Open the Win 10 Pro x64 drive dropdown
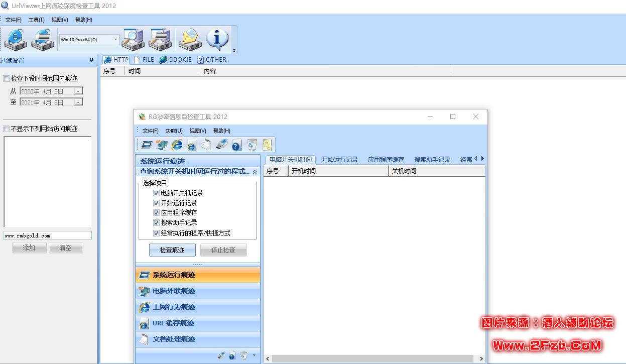626x364 pixels. point(115,39)
